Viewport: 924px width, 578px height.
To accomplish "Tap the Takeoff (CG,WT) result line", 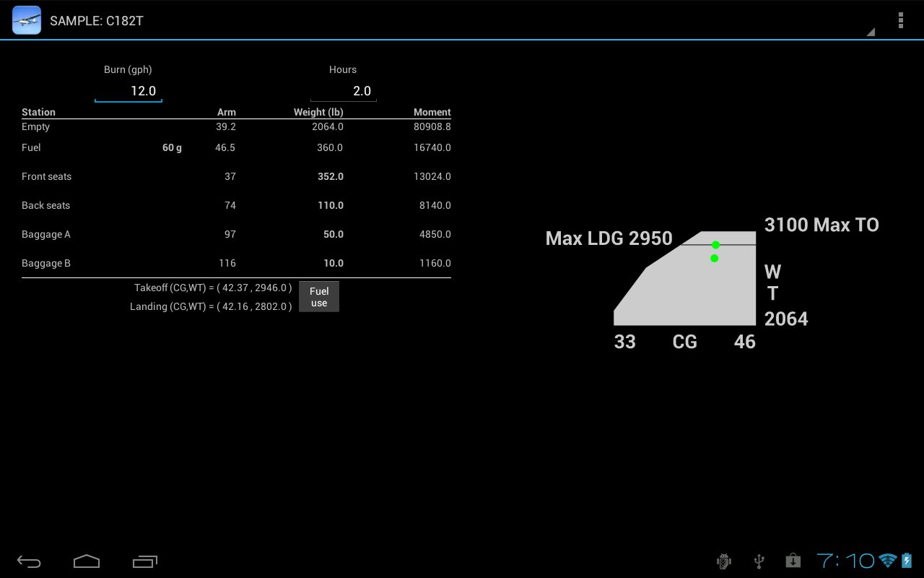I will point(213,288).
